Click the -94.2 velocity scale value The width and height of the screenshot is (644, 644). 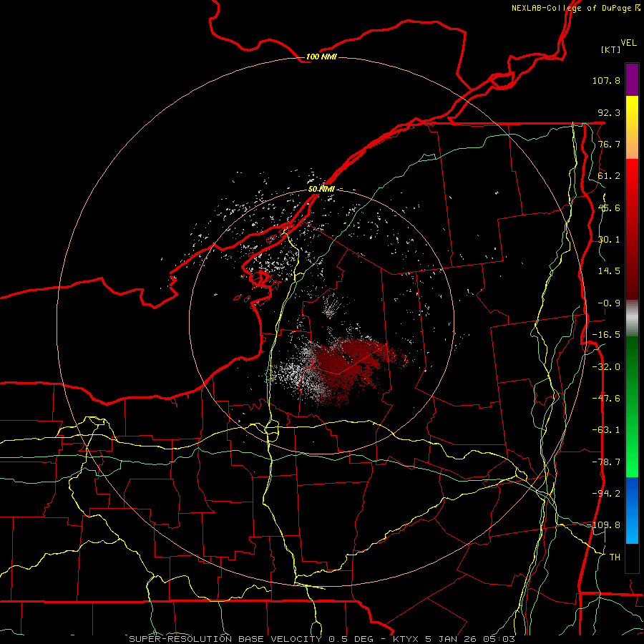point(606,494)
